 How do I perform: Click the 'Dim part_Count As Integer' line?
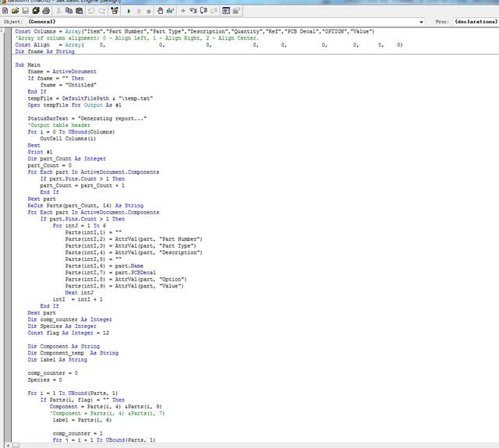66,159
